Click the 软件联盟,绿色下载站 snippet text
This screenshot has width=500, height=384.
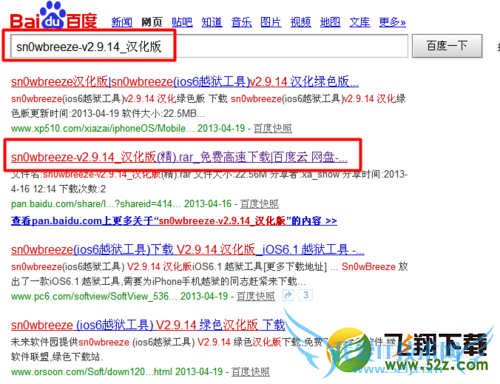[x=57, y=357]
